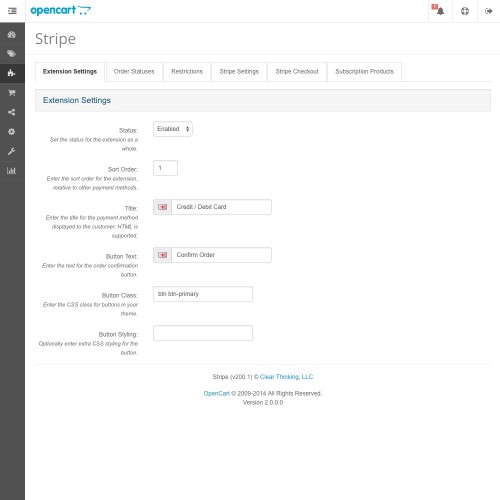Open the notifications bell icon
500x500 pixels.
(440, 11)
